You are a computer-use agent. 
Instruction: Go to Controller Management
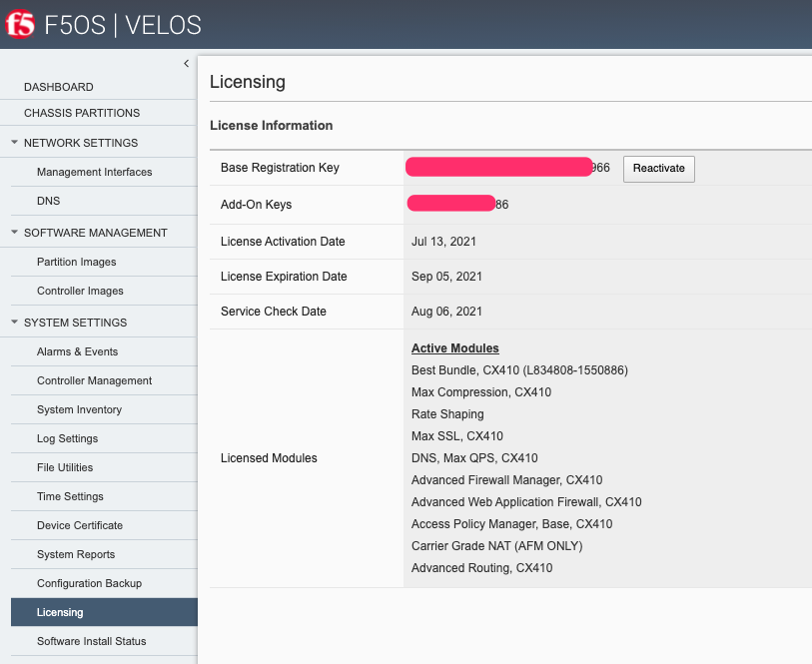[x=94, y=380]
